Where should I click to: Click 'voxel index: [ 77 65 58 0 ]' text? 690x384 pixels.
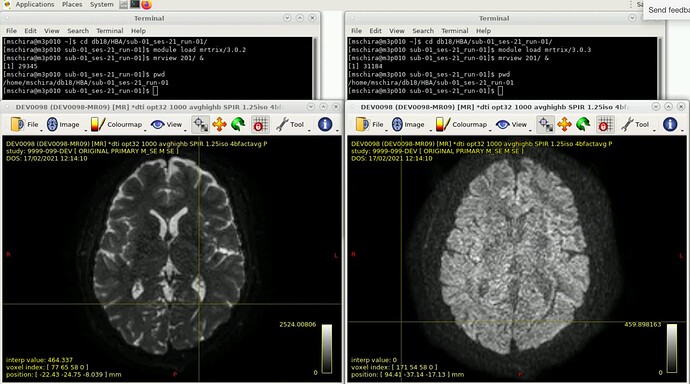[47, 367]
